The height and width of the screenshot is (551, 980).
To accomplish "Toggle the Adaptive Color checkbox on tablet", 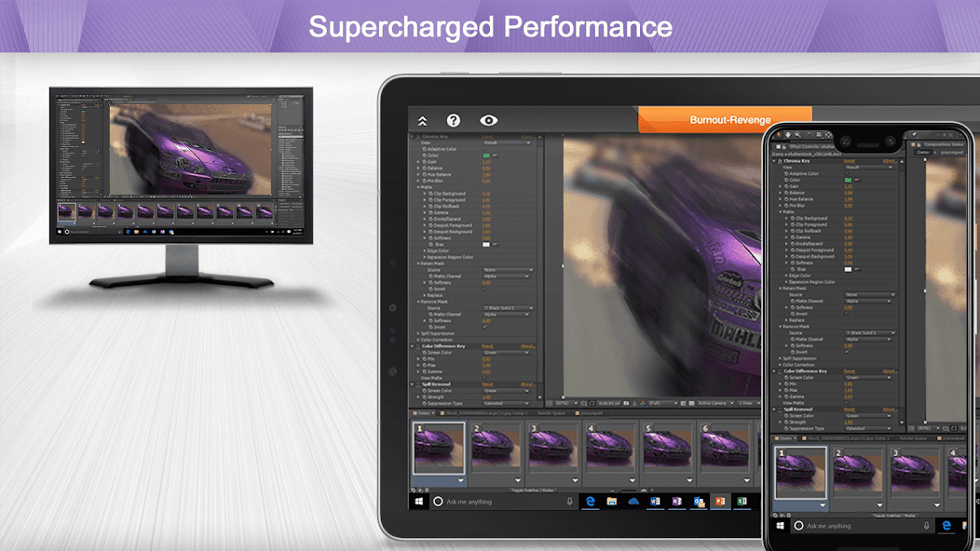I will click(486, 149).
